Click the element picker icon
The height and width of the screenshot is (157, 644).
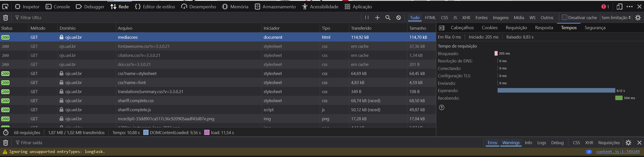(5, 7)
